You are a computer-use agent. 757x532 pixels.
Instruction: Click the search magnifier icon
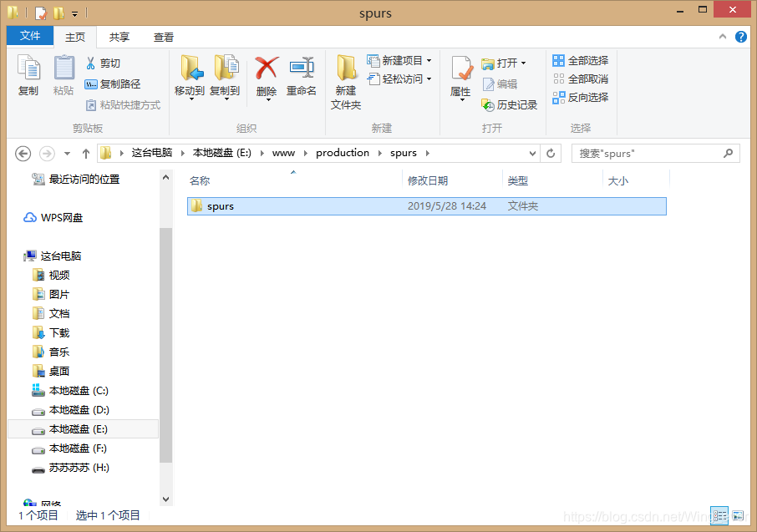click(x=729, y=154)
